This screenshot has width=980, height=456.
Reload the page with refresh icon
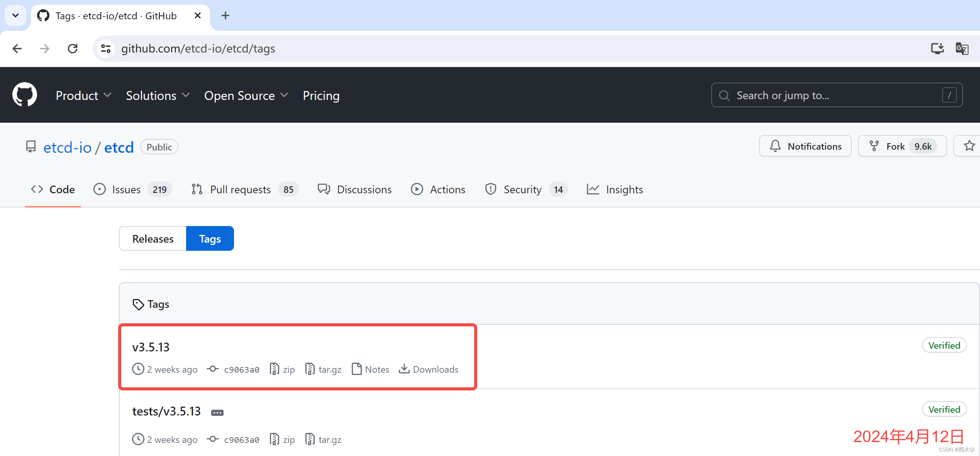pyautogui.click(x=73, y=49)
